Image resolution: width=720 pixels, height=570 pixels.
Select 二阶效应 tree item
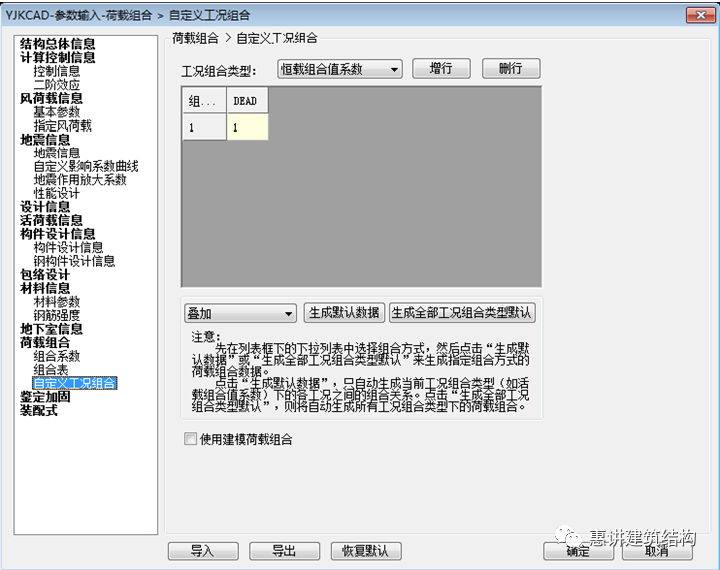(56, 85)
